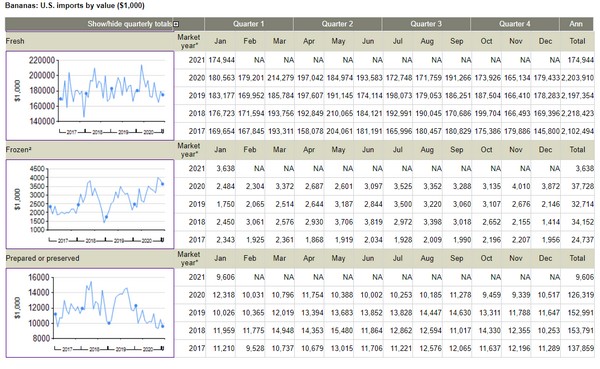The height and width of the screenshot is (369, 600).
Task: Open the Fresh bananas line chart
Action: [x=90, y=96]
